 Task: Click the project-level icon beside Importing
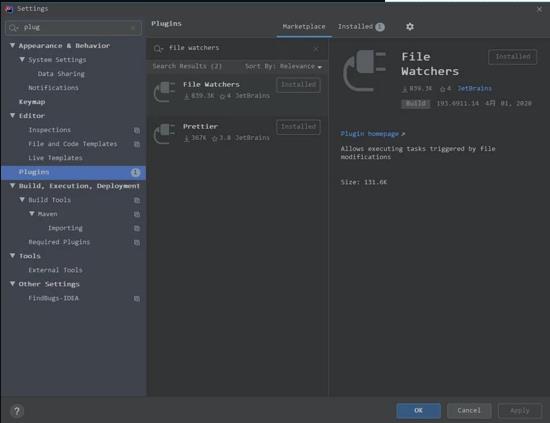(137, 228)
